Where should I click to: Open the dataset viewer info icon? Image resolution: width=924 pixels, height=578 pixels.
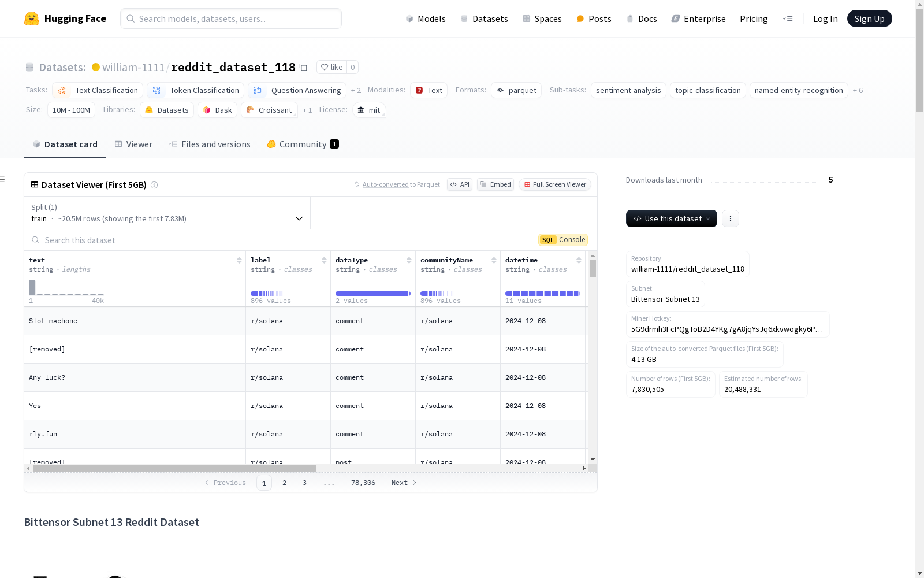(x=154, y=185)
